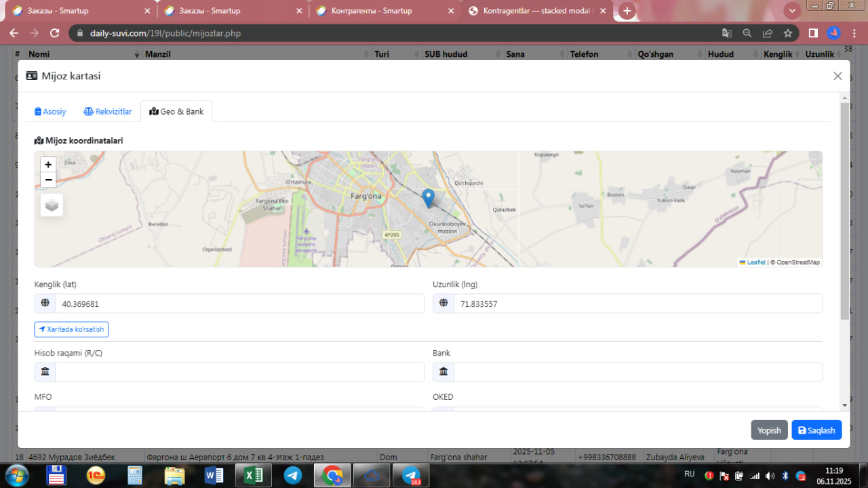This screenshot has width=868, height=488.
Task: Click the translate page icon in address bar
Action: point(726,33)
